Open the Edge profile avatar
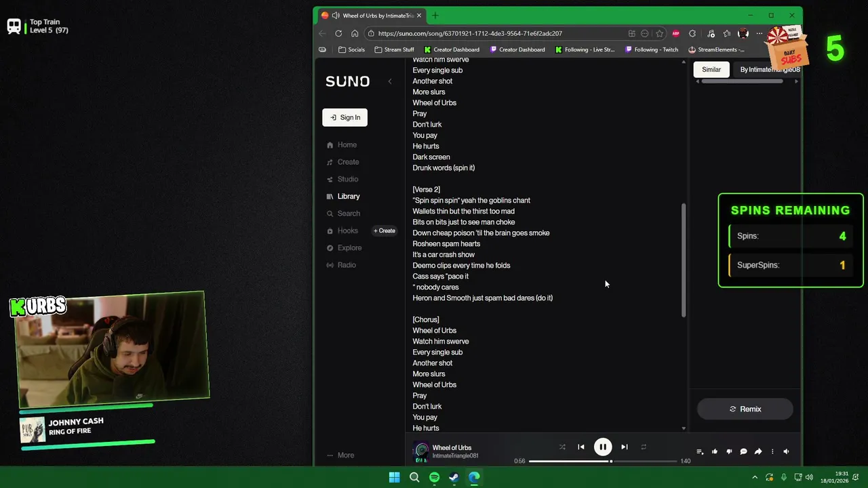The width and height of the screenshot is (868, 488). 743,33
